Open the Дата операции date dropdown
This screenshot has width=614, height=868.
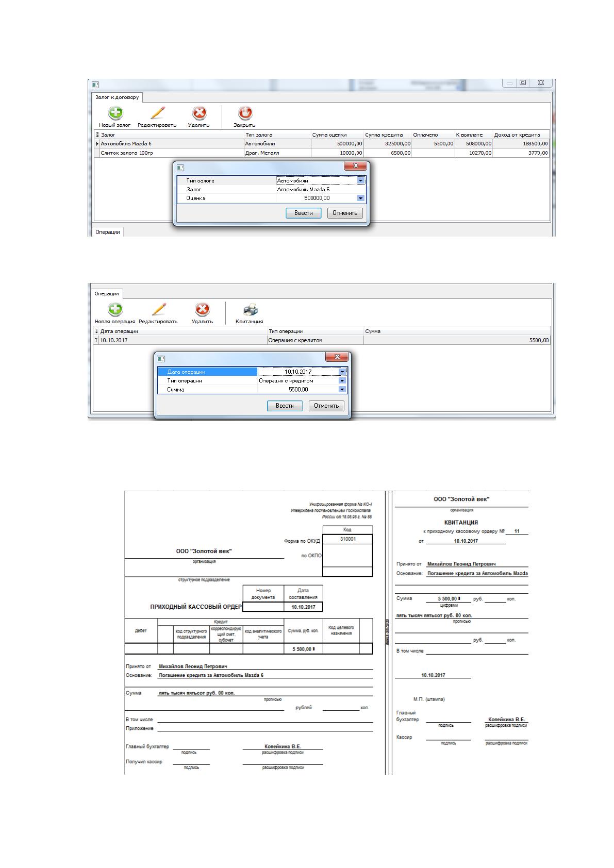(342, 372)
